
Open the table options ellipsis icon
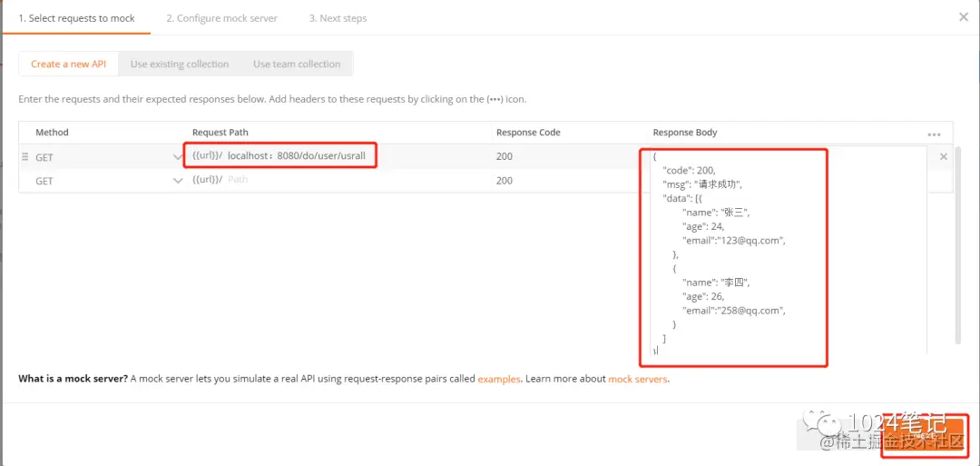tap(935, 134)
